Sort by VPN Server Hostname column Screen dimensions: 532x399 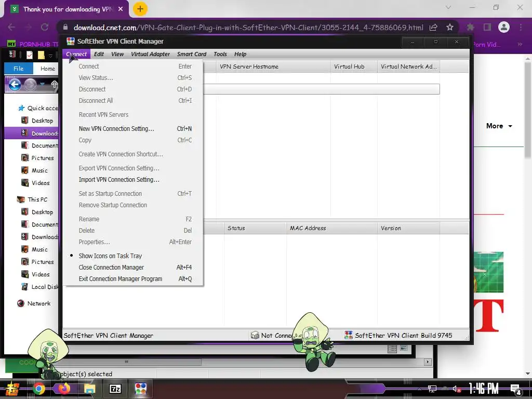pos(273,66)
